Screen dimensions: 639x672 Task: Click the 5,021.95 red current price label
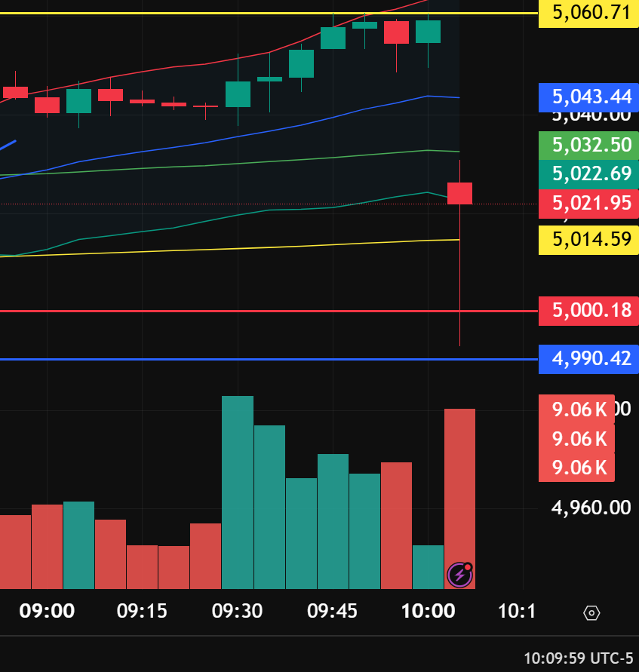[591, 204]
